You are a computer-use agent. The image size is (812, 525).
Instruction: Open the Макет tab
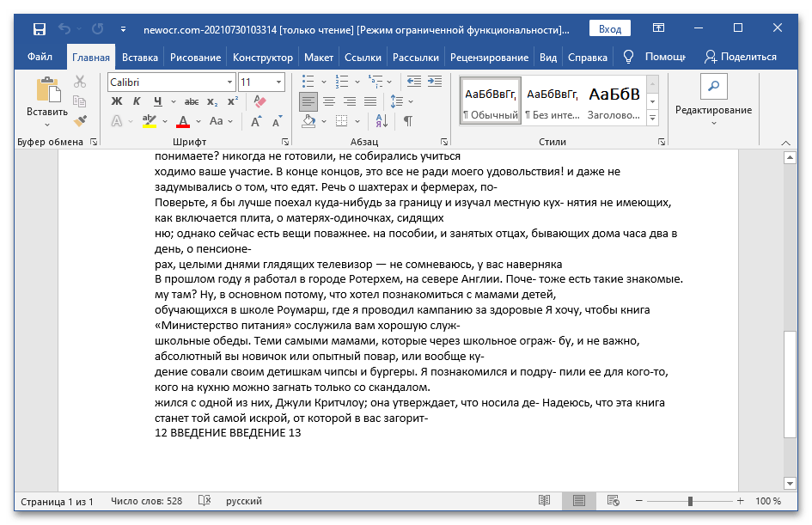pos(319,58)
